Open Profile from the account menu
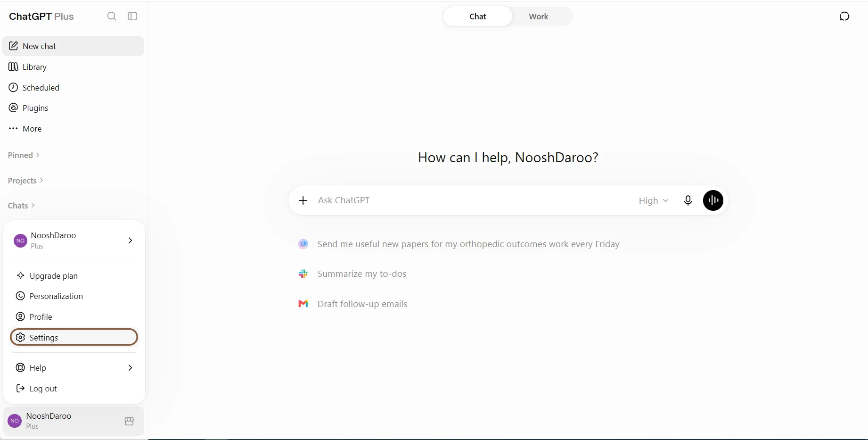Viewport: 868px width, 440px height. tap(74, 317)
